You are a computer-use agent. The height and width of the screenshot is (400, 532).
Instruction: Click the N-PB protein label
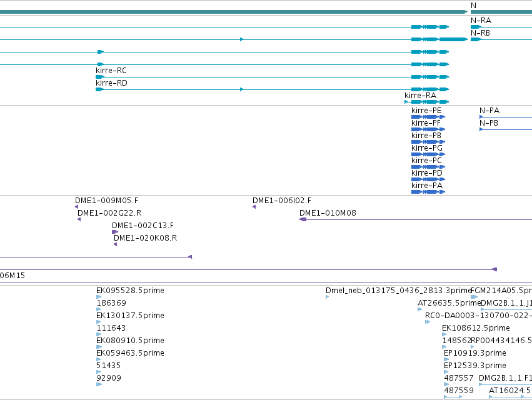pos(489,123)
